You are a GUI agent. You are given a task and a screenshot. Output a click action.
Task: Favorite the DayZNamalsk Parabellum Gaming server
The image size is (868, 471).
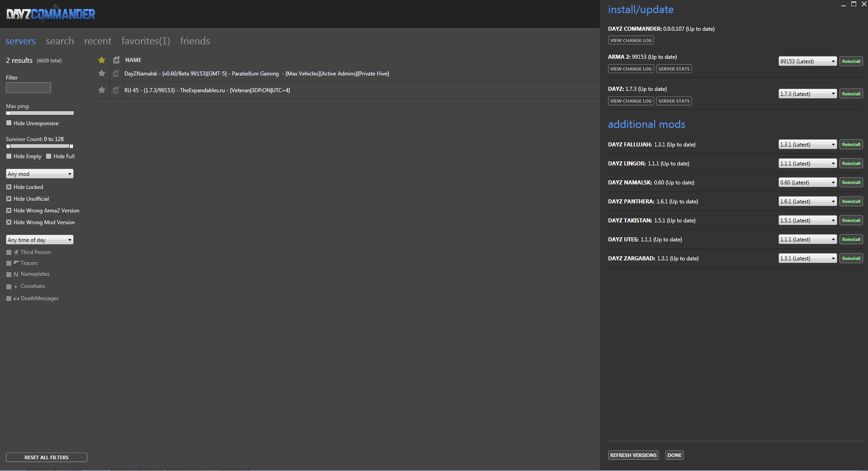coord(102,73)
